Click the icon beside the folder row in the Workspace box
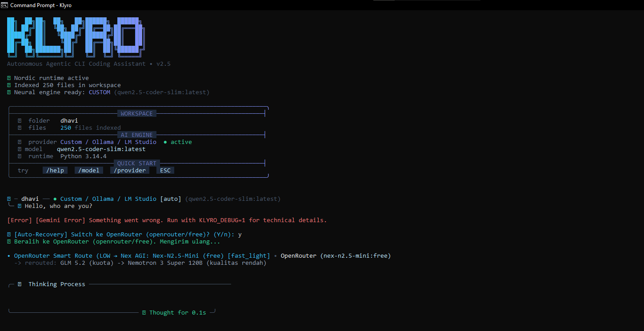 point(20,121)
